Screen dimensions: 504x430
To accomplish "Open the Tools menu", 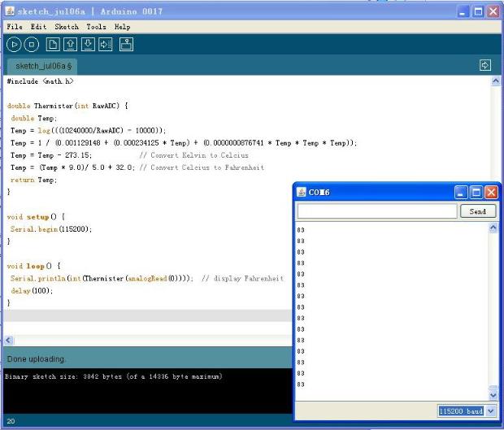I will pos(96,27).
